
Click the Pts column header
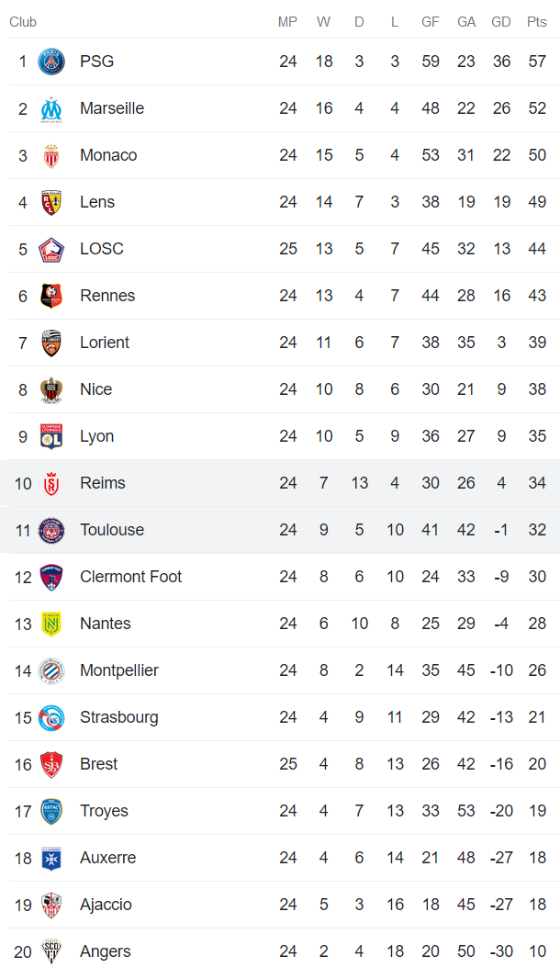pyautogui.click(x=536, y=22)
